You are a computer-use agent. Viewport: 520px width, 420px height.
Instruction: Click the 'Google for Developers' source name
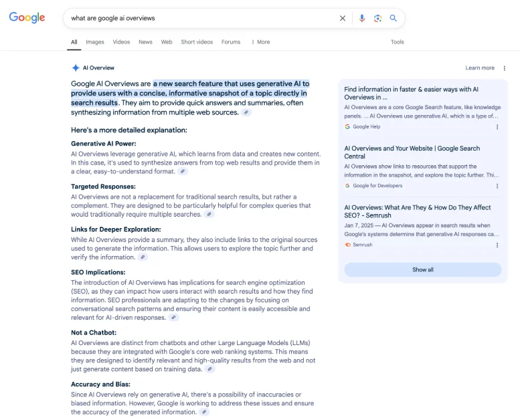click(377, 186)
